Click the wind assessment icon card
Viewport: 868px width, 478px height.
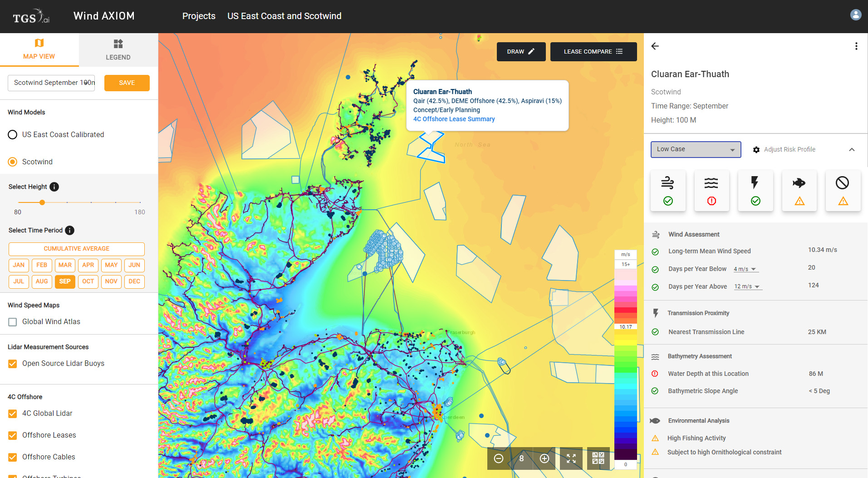[667, 191]
